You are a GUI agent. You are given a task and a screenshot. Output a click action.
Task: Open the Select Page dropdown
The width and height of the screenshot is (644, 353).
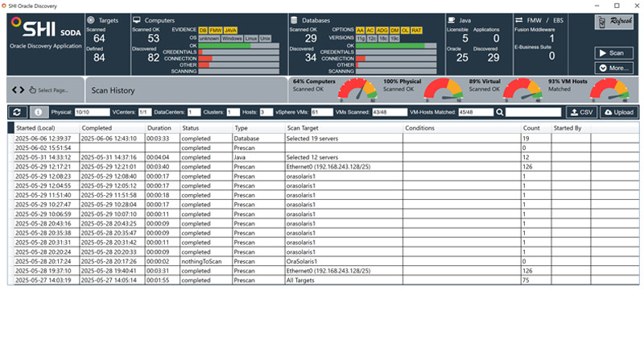pos(49,90)
